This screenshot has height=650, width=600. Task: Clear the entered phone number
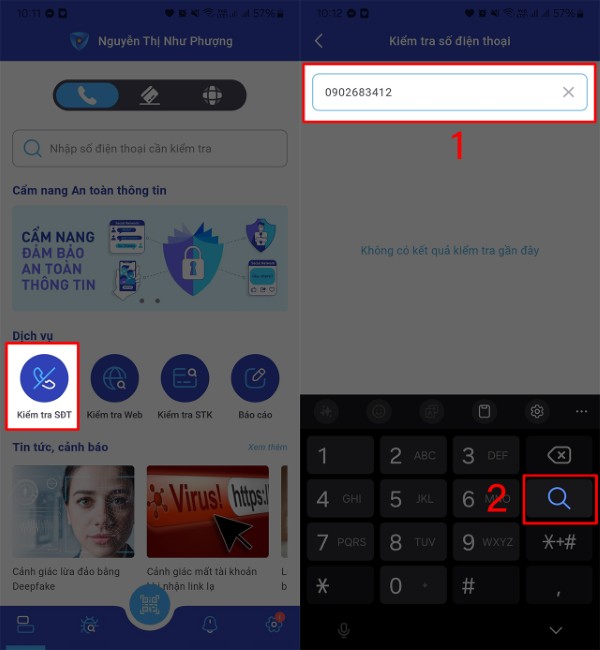pos(568,92)
